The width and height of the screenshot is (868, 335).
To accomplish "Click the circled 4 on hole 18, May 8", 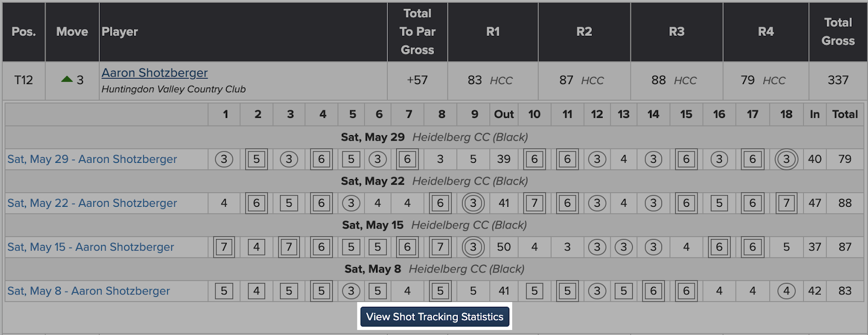I will [786, 291].
